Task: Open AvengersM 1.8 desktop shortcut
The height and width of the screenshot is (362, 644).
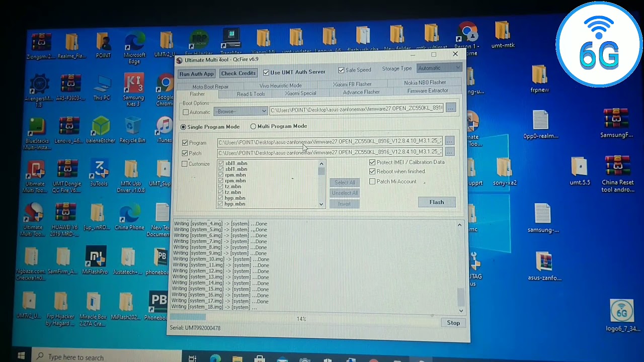Action: 38,91
